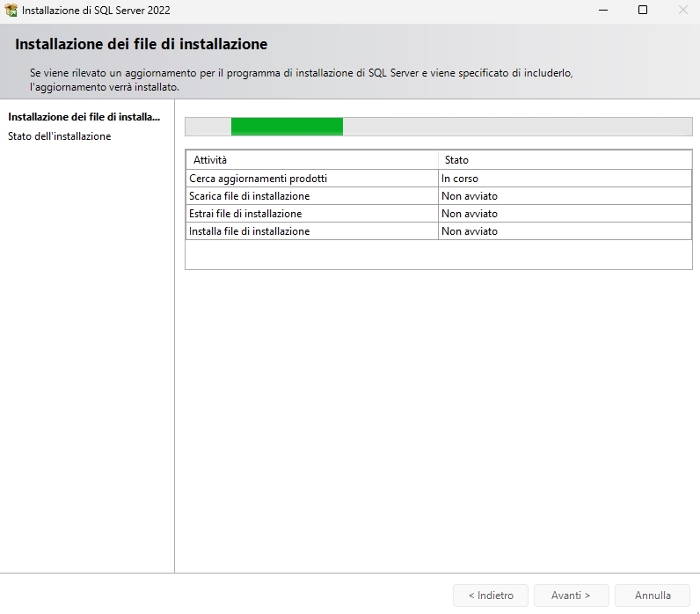Click 'Non avviato' status for Scarica file

click(565, 196)
